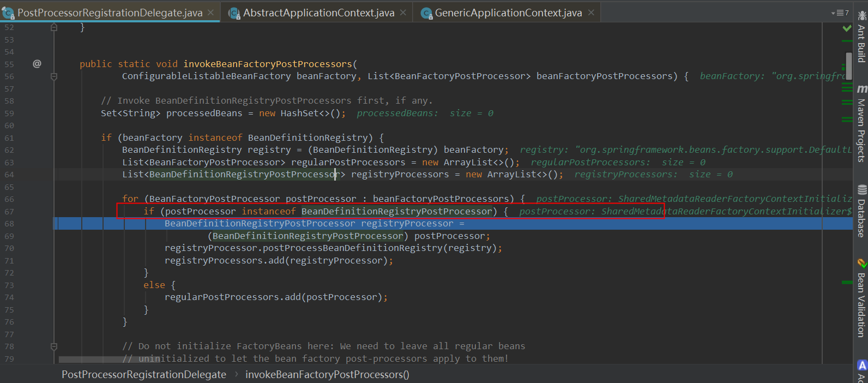Viewport: 868px width, 383px height.
Task: Close the PostProcessorRegistrationDelegate.java tab
Action: pos(210,13)
